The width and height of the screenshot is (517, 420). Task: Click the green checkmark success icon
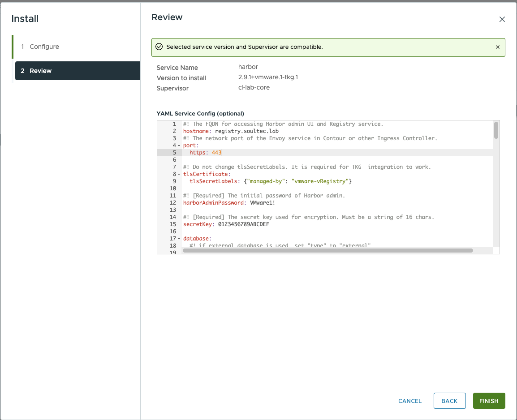coord(159,47)
